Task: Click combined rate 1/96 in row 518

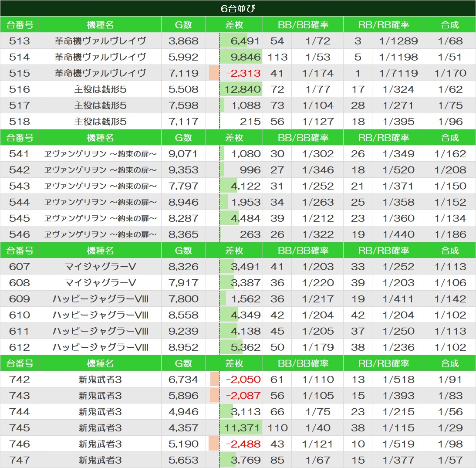Action: (x=450, y=121)
